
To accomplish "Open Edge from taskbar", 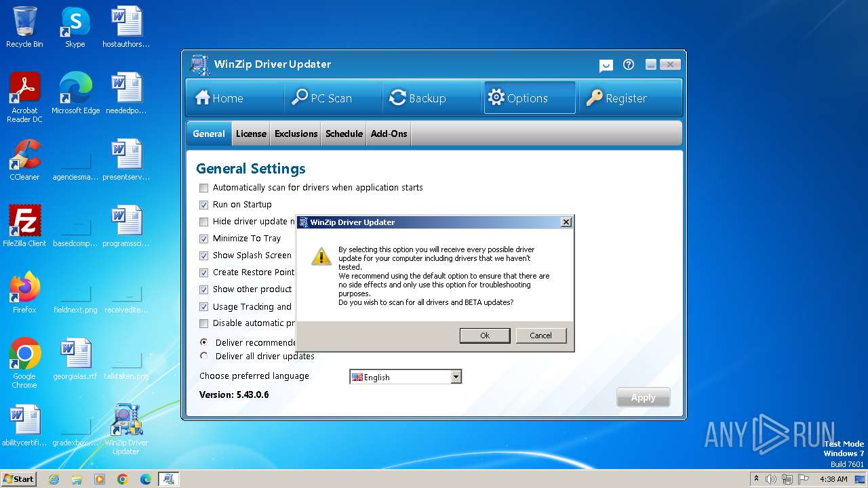I will 146,479.
